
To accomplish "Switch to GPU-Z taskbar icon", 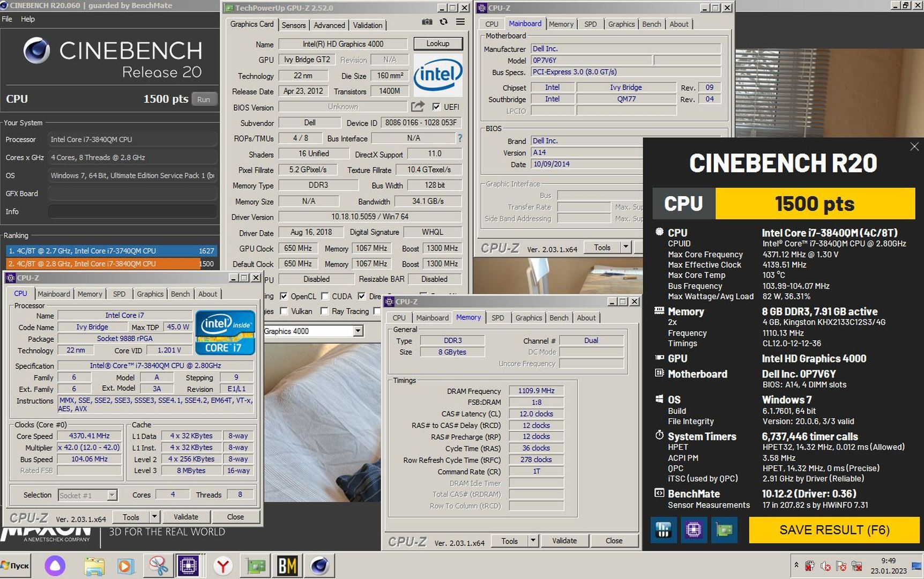I will [256, 566].
